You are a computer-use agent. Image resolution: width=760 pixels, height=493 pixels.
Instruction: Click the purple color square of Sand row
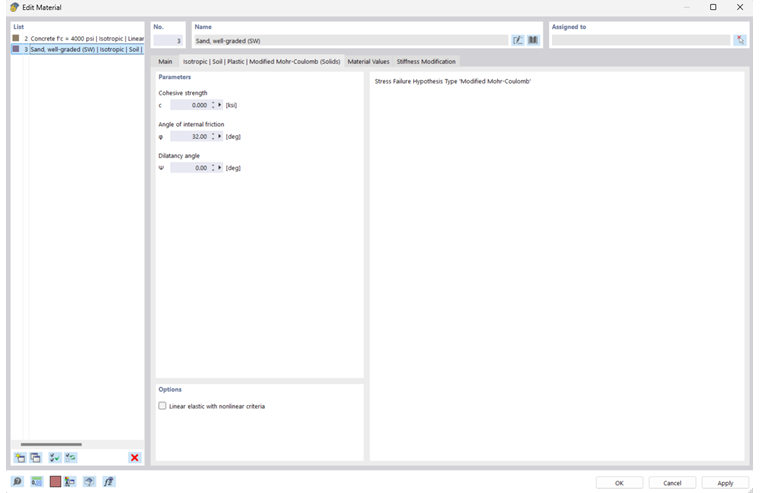point(16,49)
